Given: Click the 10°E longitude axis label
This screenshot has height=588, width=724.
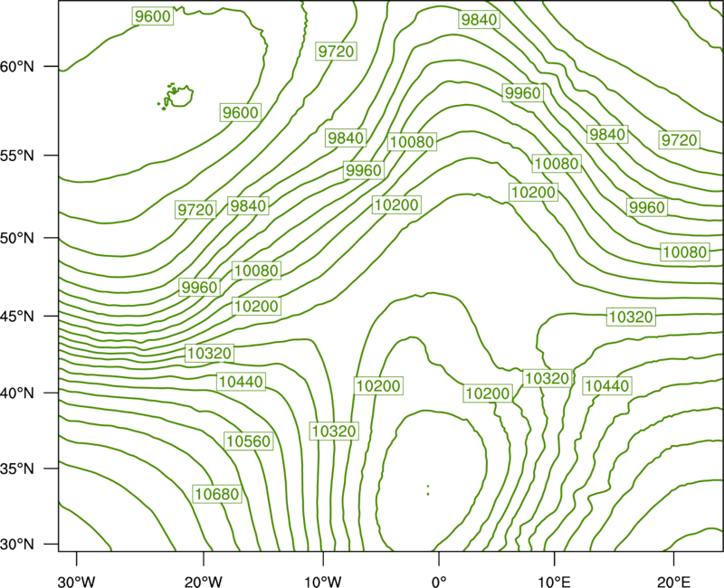Looking at the screenshot, I should point(554,582).
